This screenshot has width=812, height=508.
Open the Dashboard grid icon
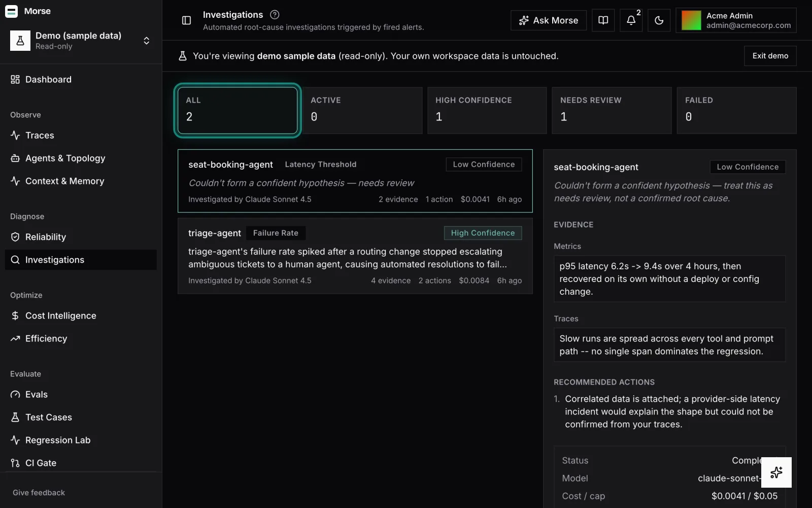[15, 79]
